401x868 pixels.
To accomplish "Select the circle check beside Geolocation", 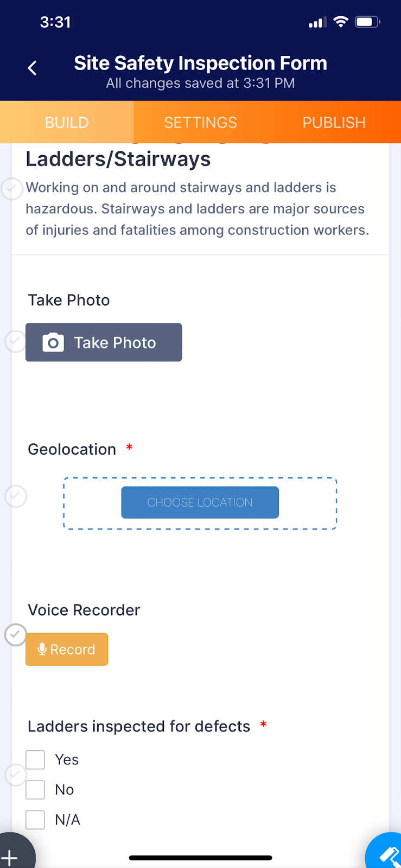I will click(x=16, y=496).
